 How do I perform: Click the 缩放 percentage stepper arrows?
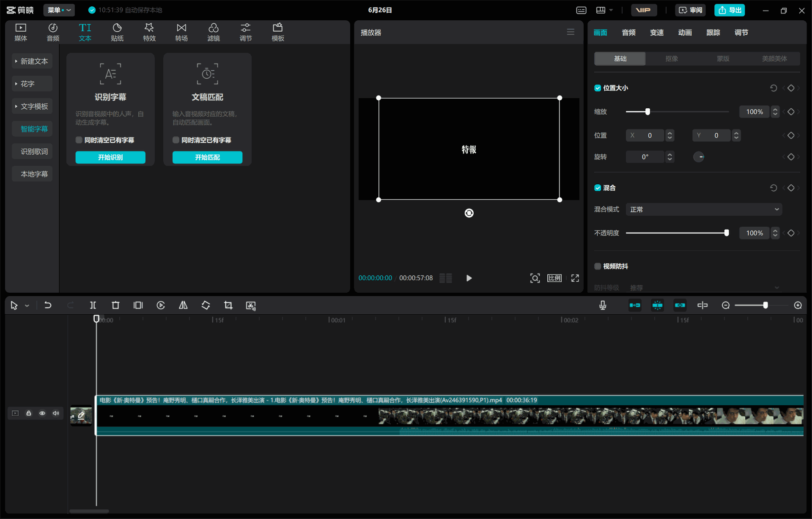(775, 112)
